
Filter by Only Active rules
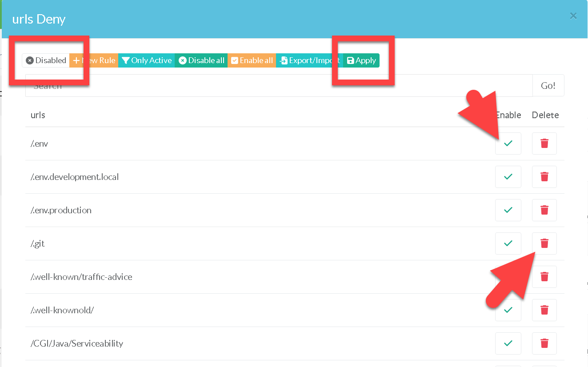coord(147,60)
